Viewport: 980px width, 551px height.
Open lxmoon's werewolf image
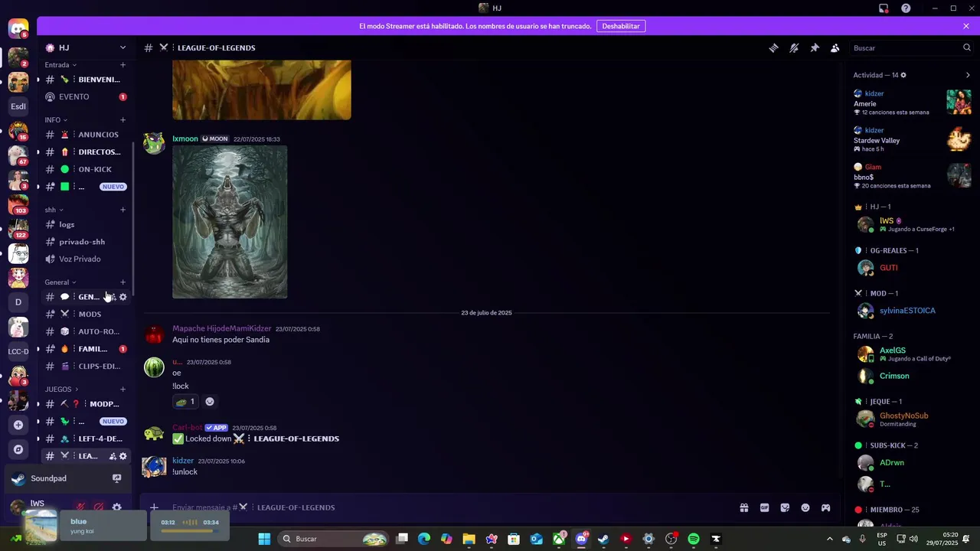pyautogui.click(x=230, y=222)
